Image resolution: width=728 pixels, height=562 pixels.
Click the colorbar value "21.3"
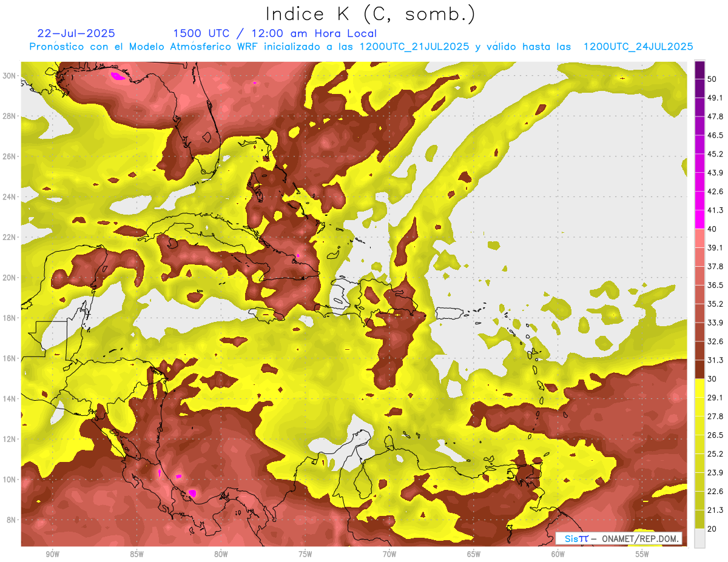coord(715,510)
